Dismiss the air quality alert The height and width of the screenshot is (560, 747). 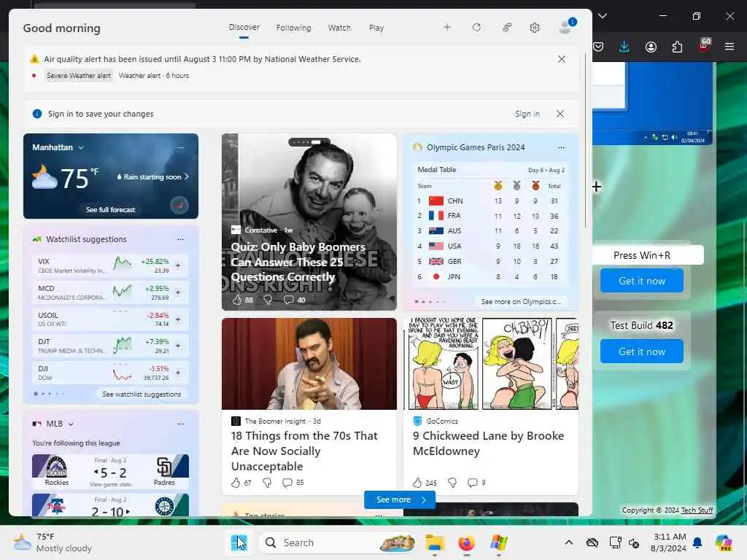point(562,59)
